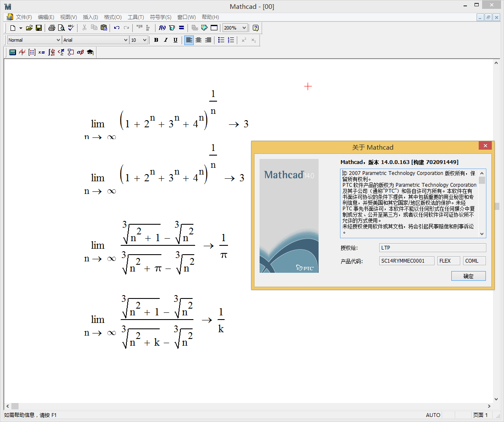
Task: Open the Arial font dropdown
Action: 126,40
